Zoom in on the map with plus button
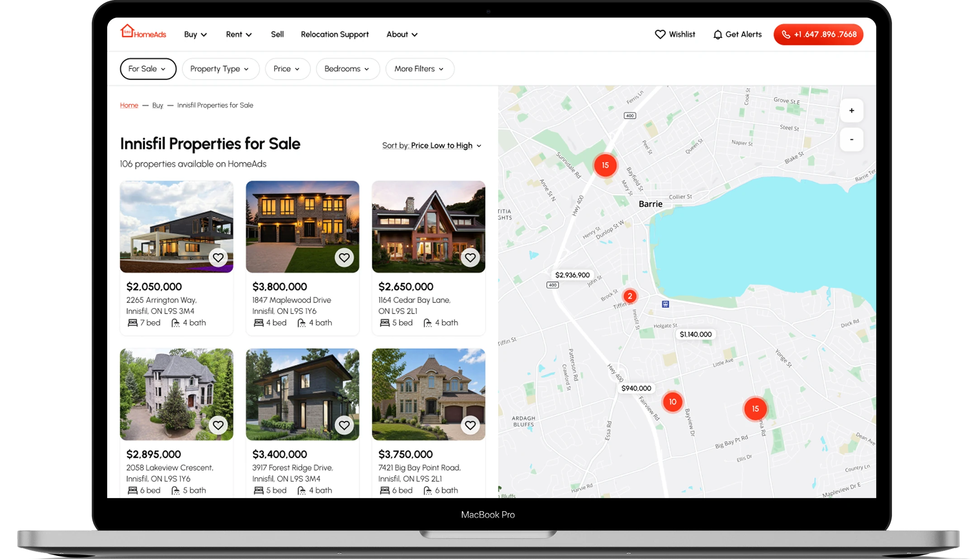 (x=851, y=111)
